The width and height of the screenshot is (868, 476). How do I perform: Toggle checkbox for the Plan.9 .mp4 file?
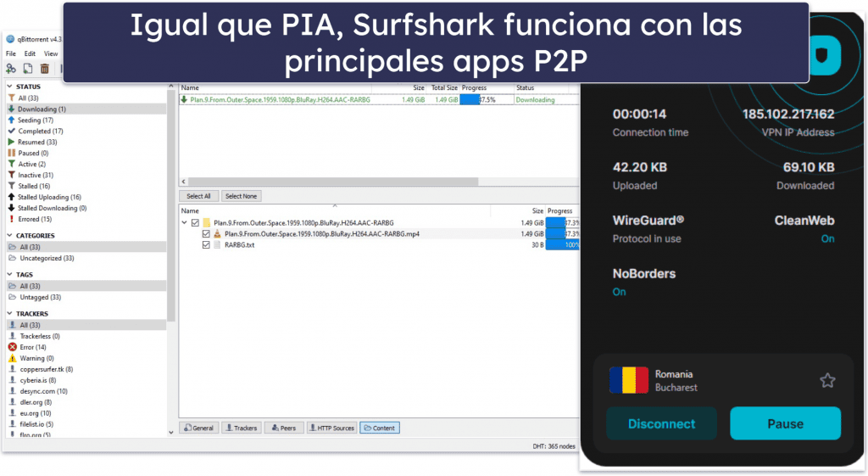point(206,234)
